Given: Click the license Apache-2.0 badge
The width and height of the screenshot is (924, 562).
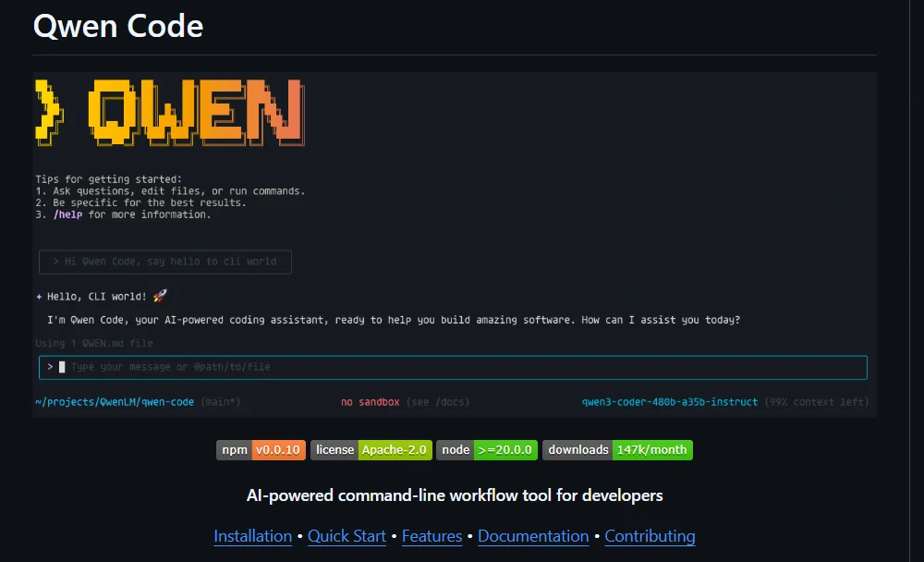Looking at the screenshot, I should (x=371, y=450).
